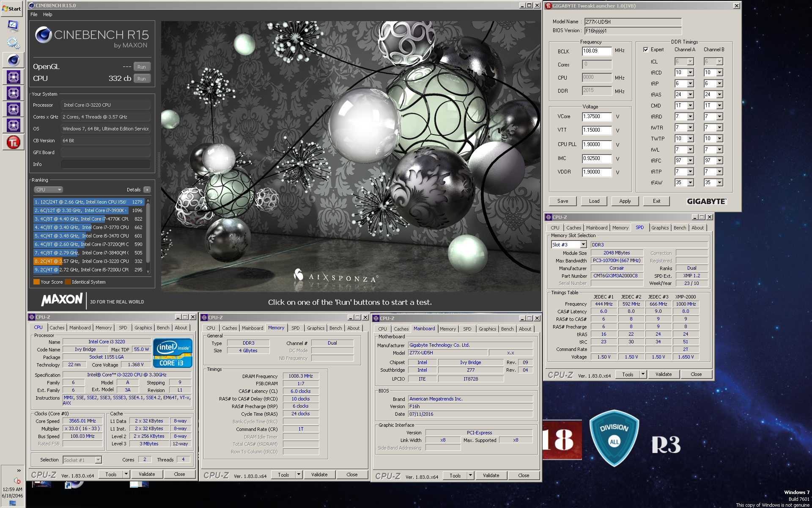Click the show desktop icon below the clock
This screenshot has width=812, height=508.
click(x=12, y=503)
